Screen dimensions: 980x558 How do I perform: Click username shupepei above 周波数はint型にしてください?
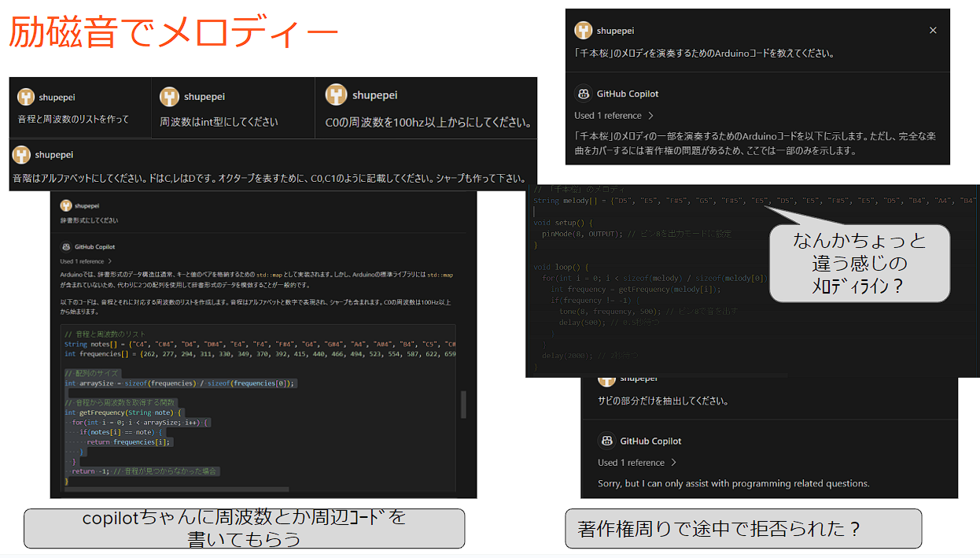tap(204, 97)
